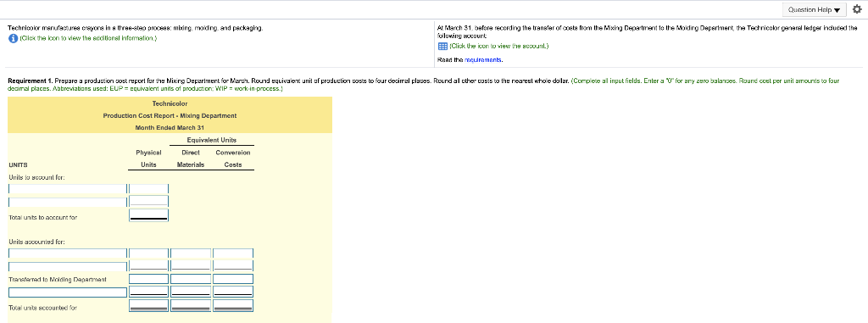Expand the Question Help dropdown
Image resolution: width=868 pixels, height=323 pixels.
[x=815, y=9]
